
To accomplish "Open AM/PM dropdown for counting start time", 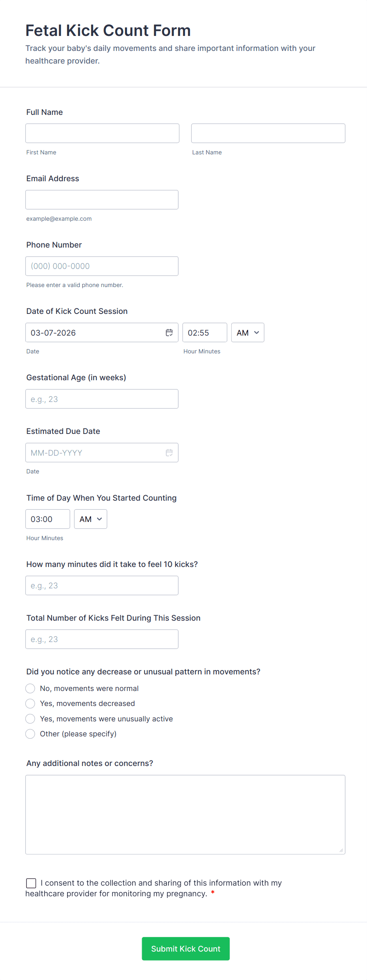I will tap(90, 519).
